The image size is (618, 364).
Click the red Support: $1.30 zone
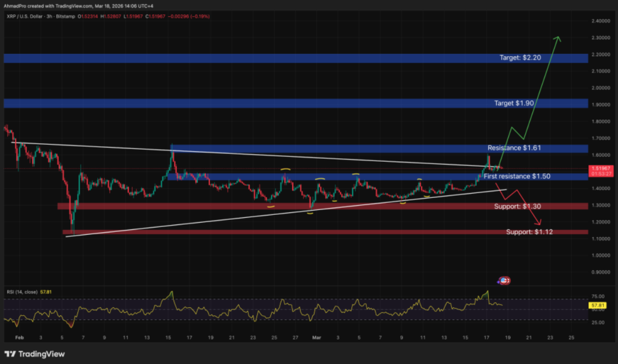[517, 206]
